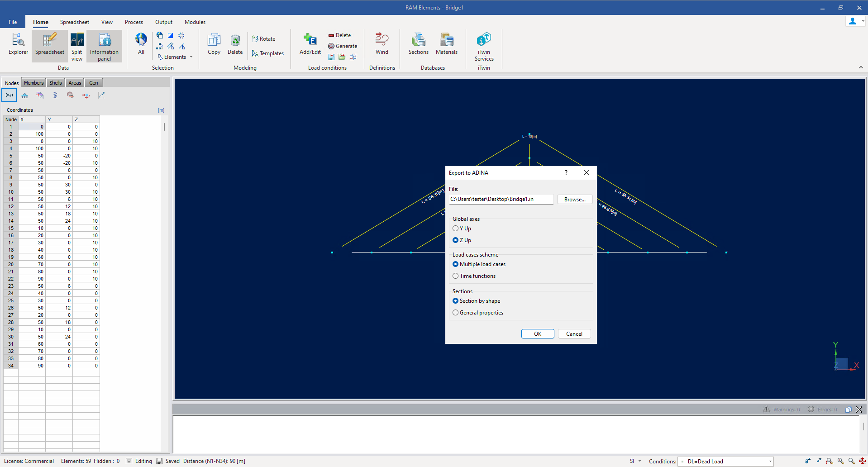Open the node supports/restraints tool
This screenshot has width=868, height=467.
(x=25, y=95)
